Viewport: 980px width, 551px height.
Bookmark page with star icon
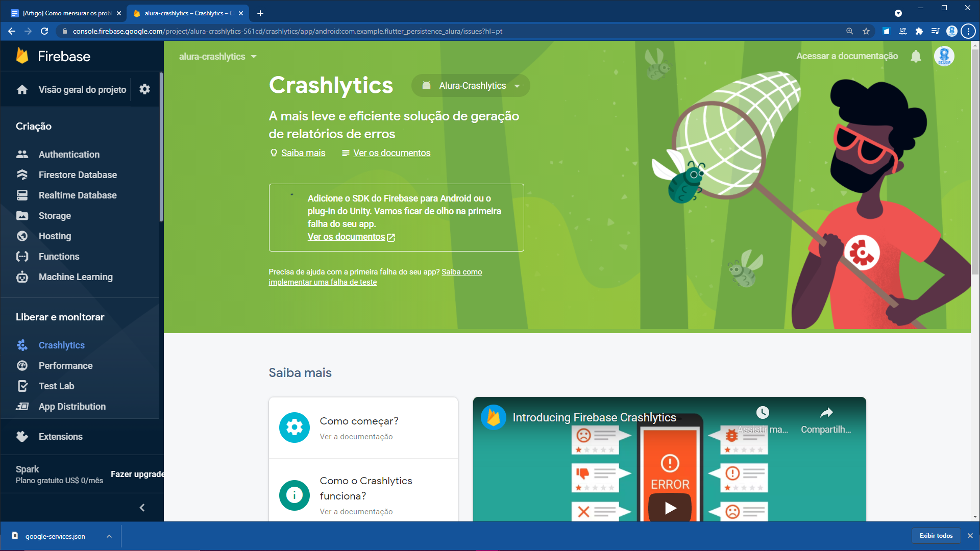tap(866, 31)
